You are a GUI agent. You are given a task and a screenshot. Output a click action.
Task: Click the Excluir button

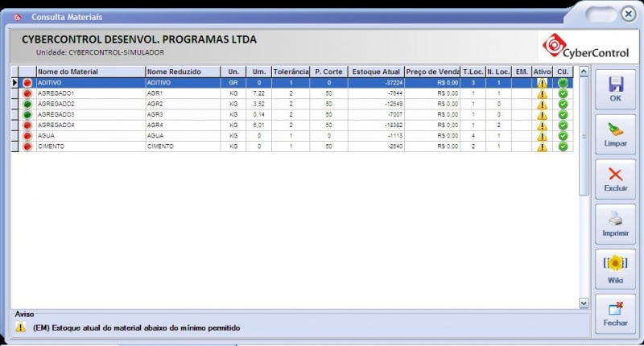click(x=615, y=179)
